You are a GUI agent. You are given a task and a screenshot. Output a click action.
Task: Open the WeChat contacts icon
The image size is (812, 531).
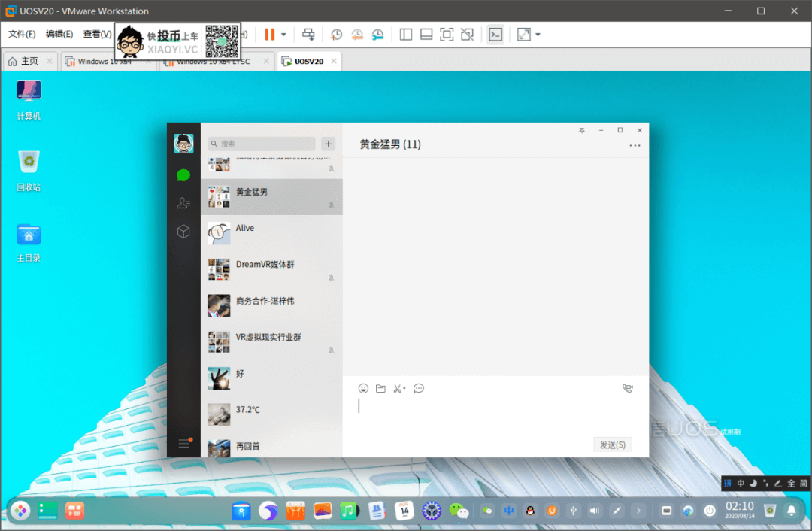tap(183, 203)
